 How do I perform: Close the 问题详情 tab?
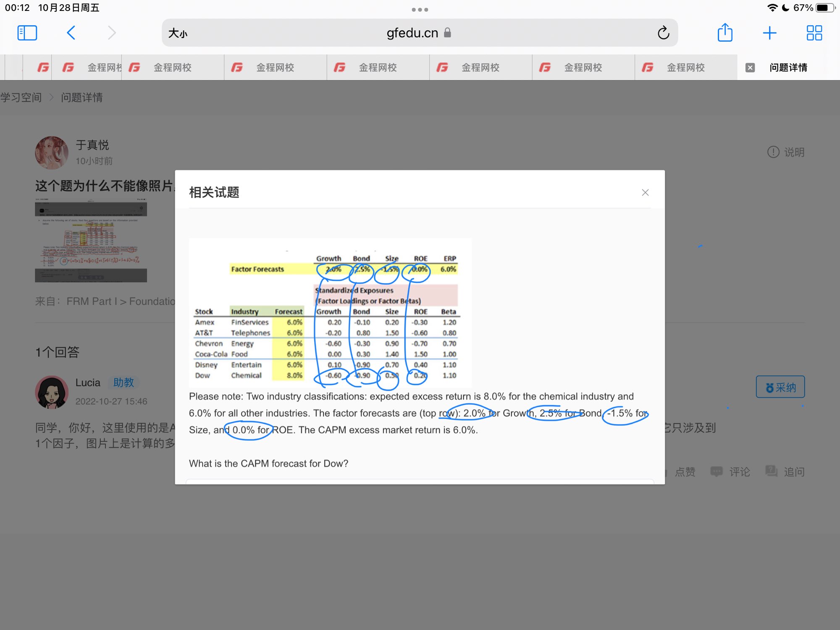pos(750,68)
